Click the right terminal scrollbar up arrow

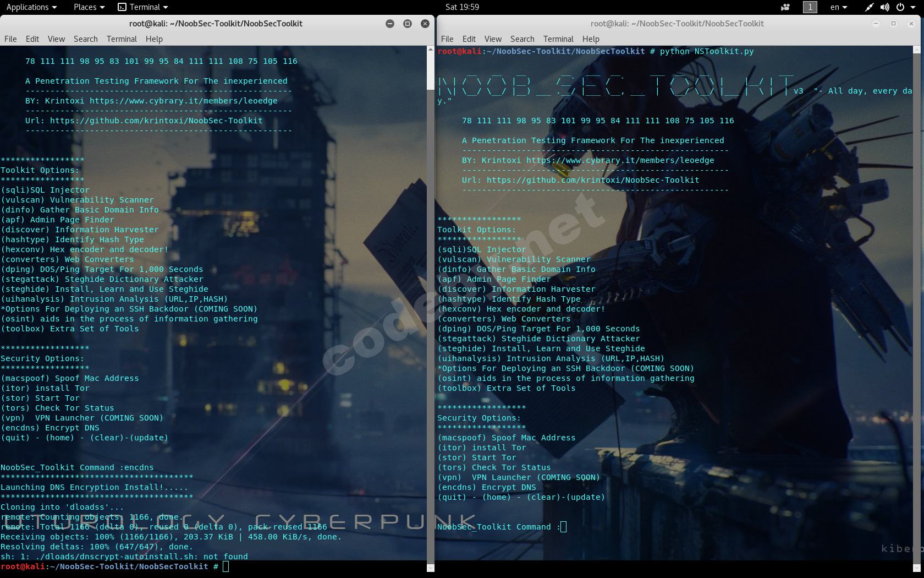coord(916,50)
